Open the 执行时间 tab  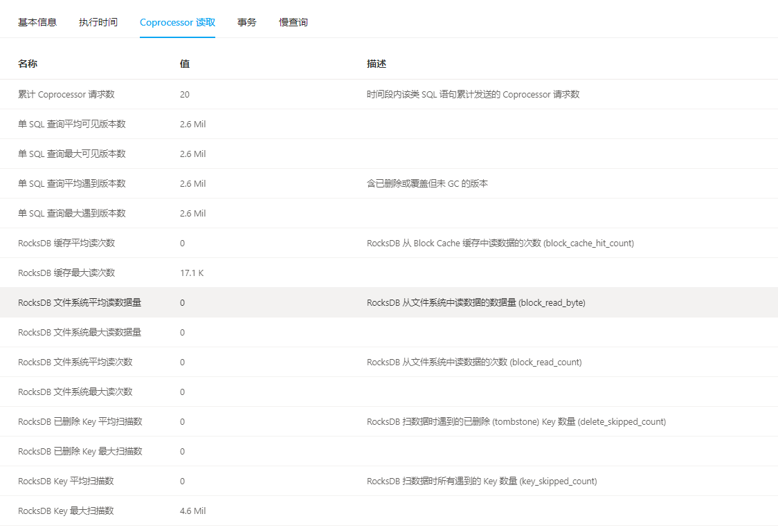click(98, 22)
